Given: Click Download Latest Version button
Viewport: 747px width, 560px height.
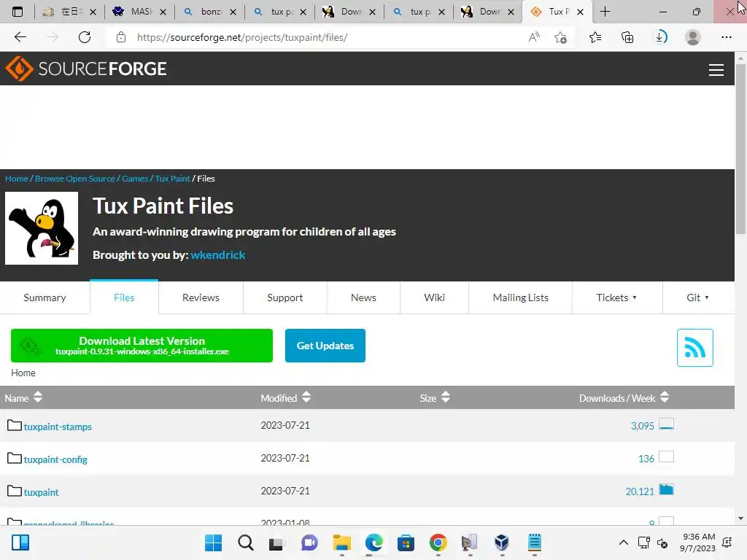Looking at the screenshot, I should pyautogui.click(x=142, y=346).
